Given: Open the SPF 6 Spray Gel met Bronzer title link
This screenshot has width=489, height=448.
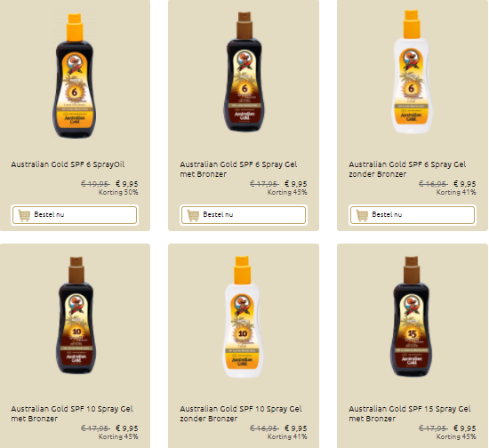Looking at the screenshot, I should (x=238, y=169).
